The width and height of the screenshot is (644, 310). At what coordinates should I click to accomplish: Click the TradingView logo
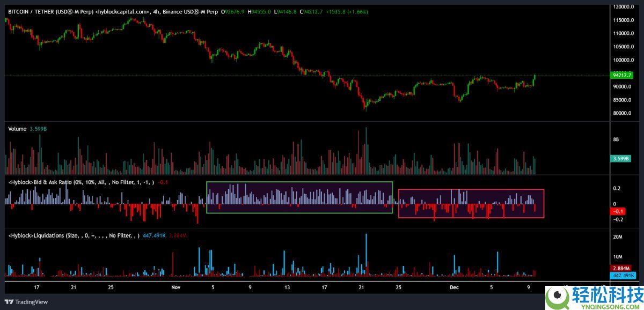tap(27, 301)
